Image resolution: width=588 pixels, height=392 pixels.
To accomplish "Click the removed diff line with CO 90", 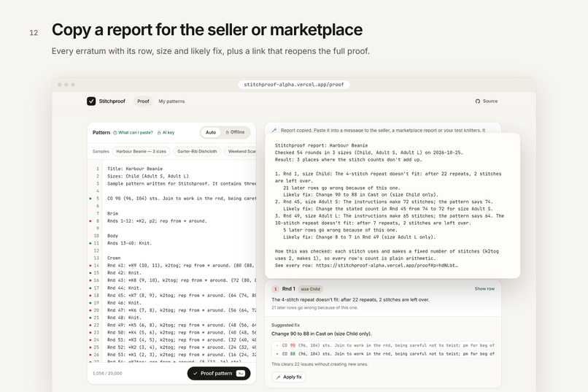I will click(383, 345).
